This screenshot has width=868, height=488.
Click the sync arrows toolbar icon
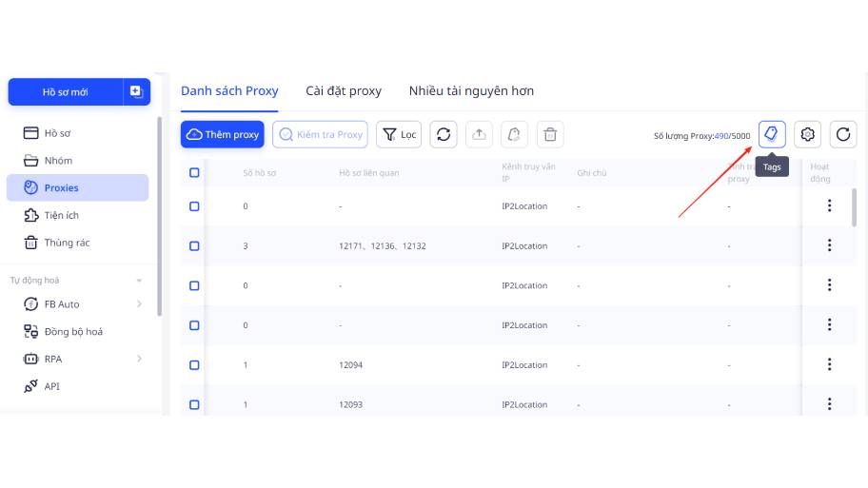coord(444,134)
